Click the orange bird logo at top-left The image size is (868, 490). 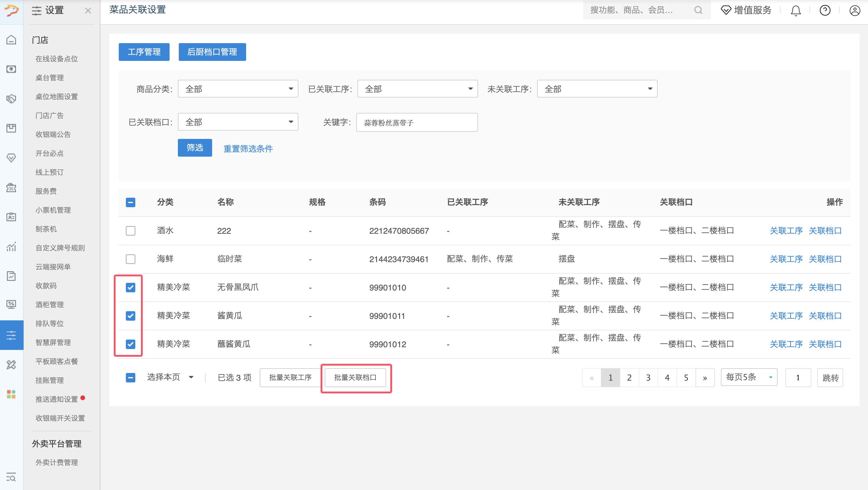tap(12, 10)
